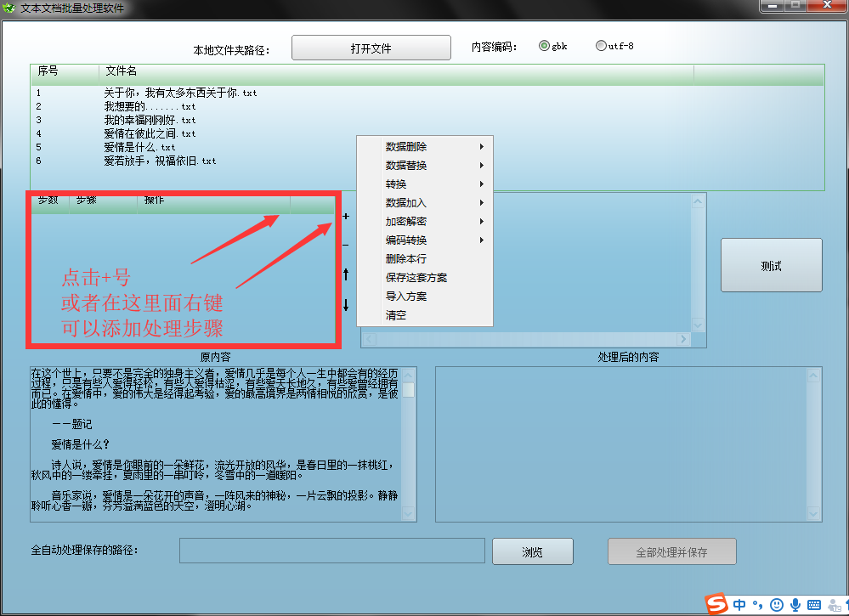Expand the 数据加入 submenu
This screenshot has height=616, width=849.
pos(425,203)
